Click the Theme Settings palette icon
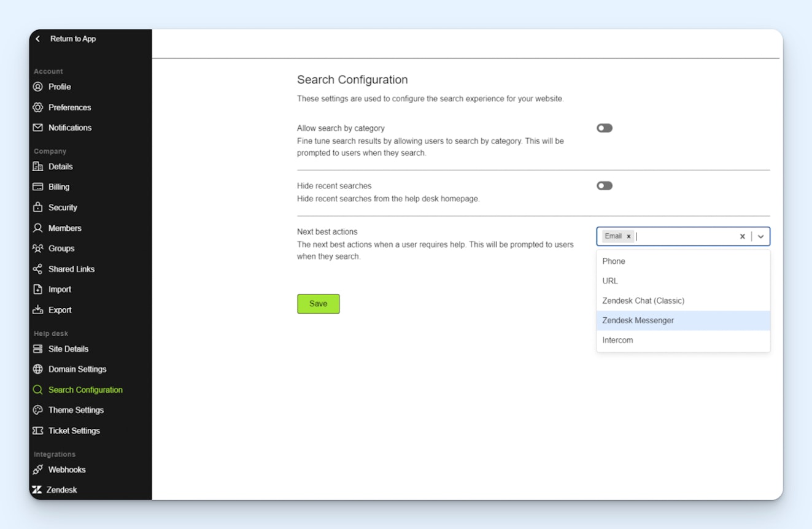Screen dimensions: 812x529 (38, 410)
